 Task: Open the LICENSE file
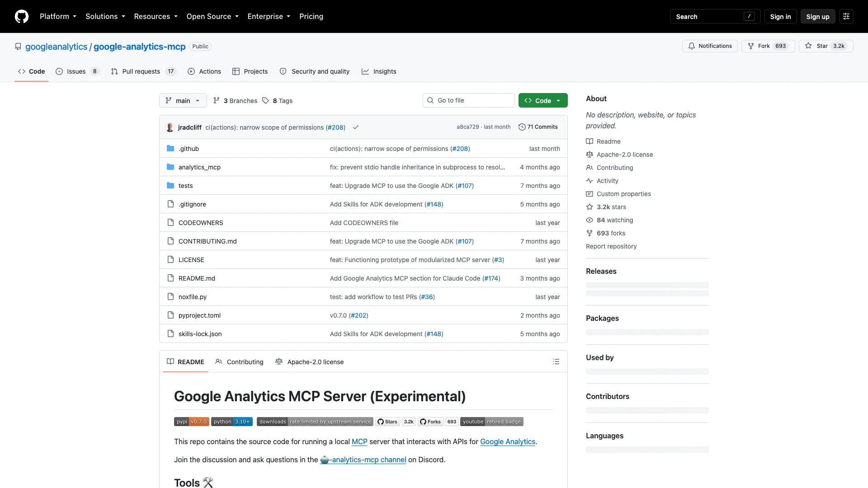click(x=191, y=260)
